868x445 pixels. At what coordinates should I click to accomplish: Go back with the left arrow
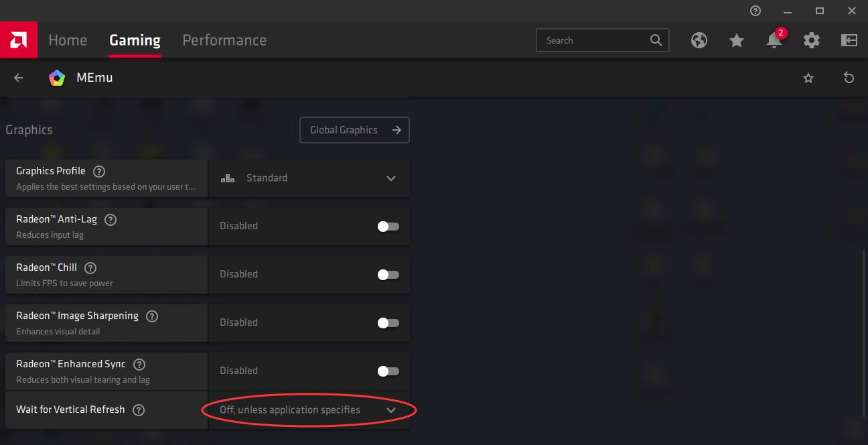[19, 78]
